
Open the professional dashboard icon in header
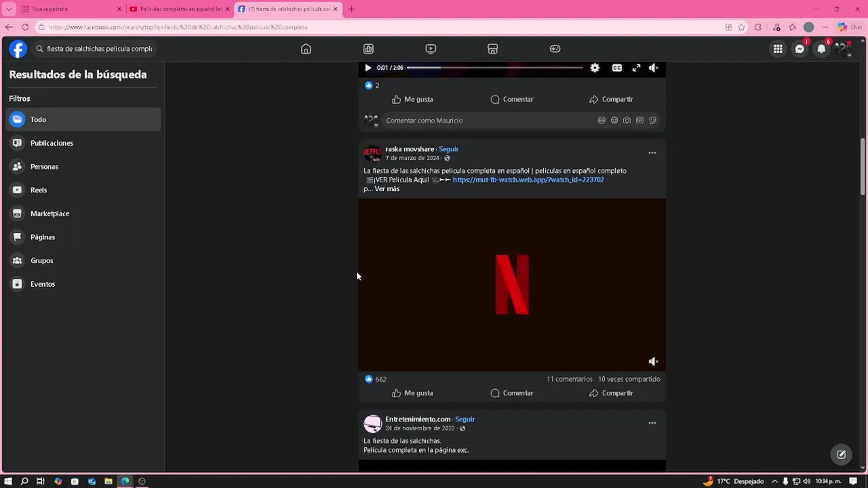(368, 49)
